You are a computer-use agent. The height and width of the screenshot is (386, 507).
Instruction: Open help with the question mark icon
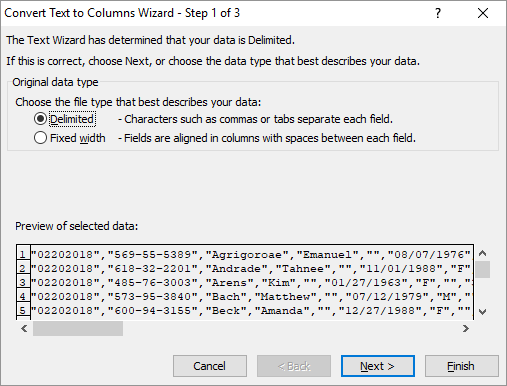pos(438,13)
